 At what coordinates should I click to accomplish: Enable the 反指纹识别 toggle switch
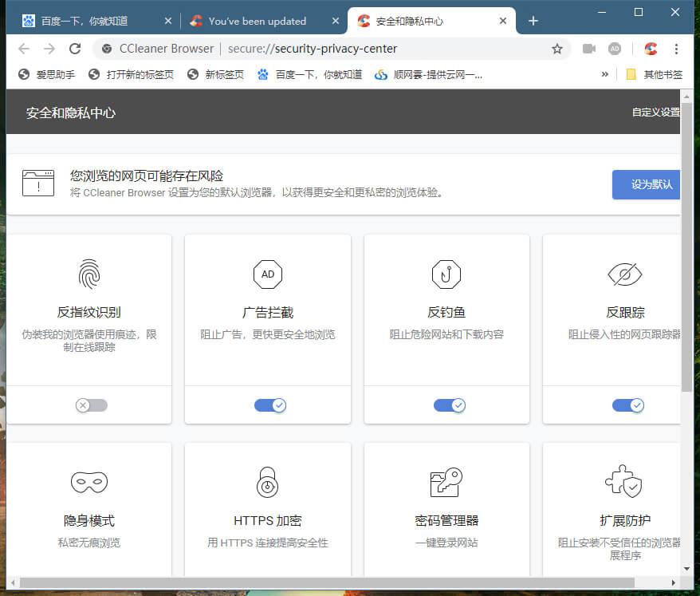90,405
